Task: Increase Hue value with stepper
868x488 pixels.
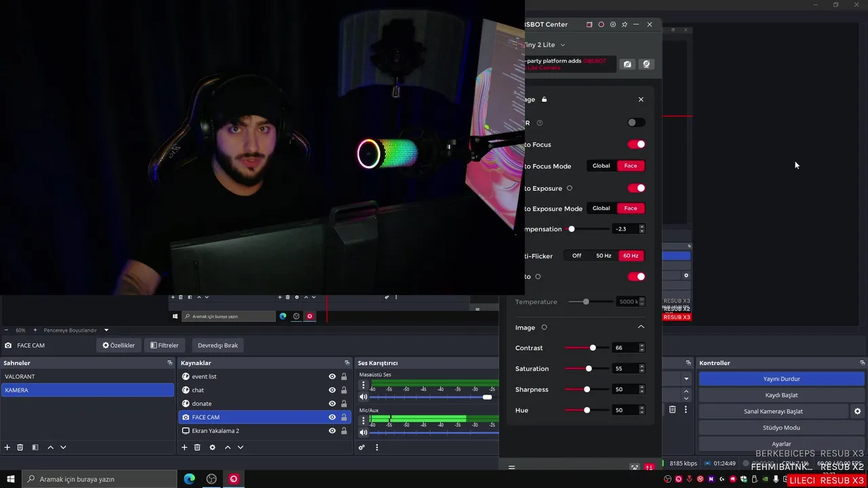Action: [642, 408]
